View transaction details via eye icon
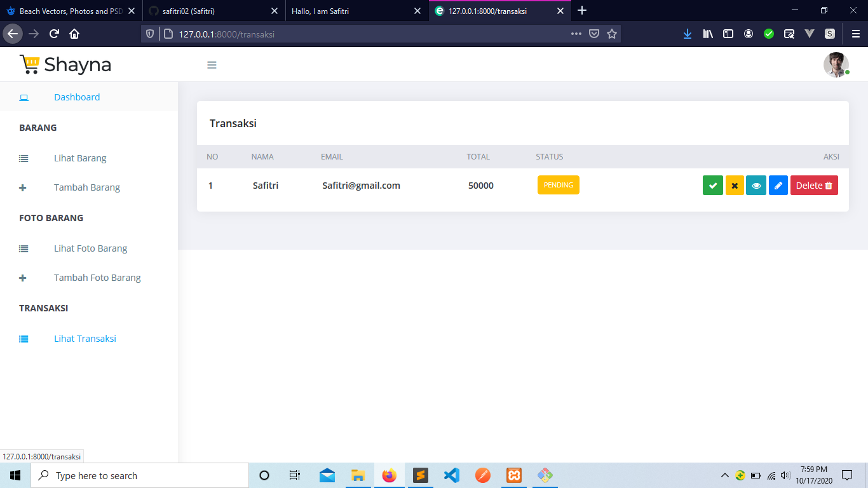 pyautogui.click(x=756, y=186)
